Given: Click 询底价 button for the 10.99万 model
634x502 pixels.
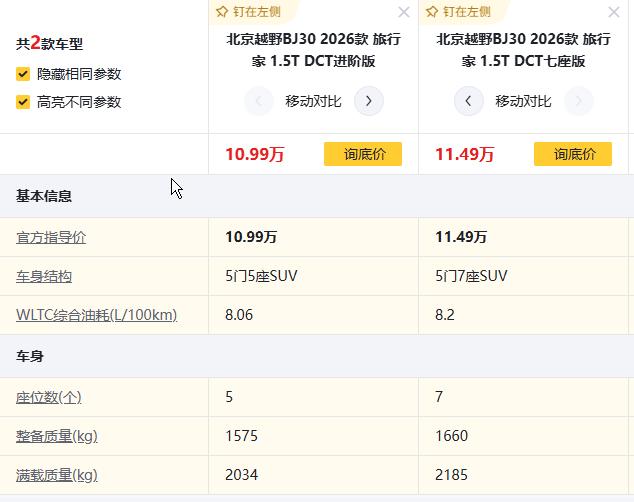Looking at the screenshot, I should point(362,154).
